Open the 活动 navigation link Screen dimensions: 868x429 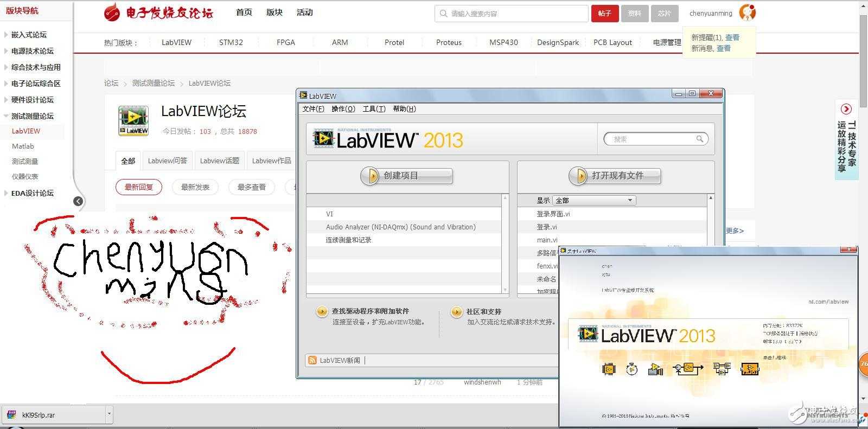click(305, 12)
